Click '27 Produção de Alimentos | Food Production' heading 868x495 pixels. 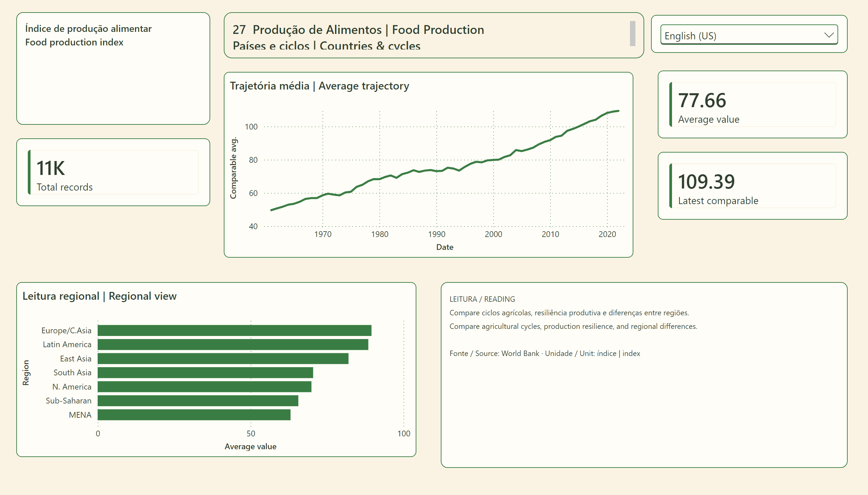pyautogui.click(x=358, y=29)
